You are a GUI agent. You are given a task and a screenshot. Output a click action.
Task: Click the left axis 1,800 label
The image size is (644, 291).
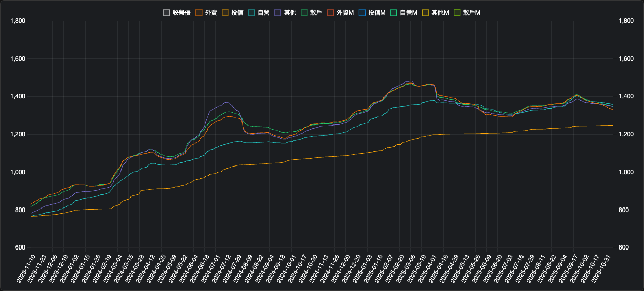(x=18, y=21)
